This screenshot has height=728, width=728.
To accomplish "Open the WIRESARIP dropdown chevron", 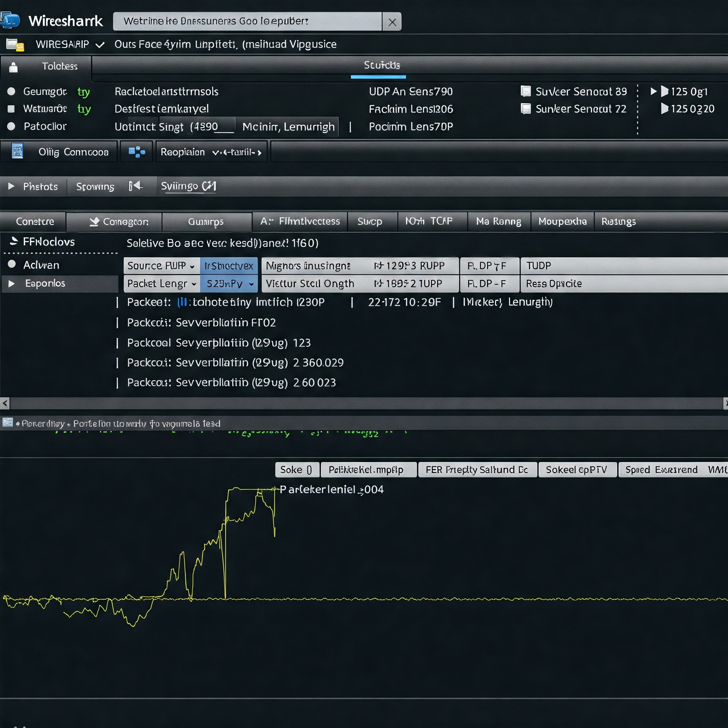I will (100, 45).
